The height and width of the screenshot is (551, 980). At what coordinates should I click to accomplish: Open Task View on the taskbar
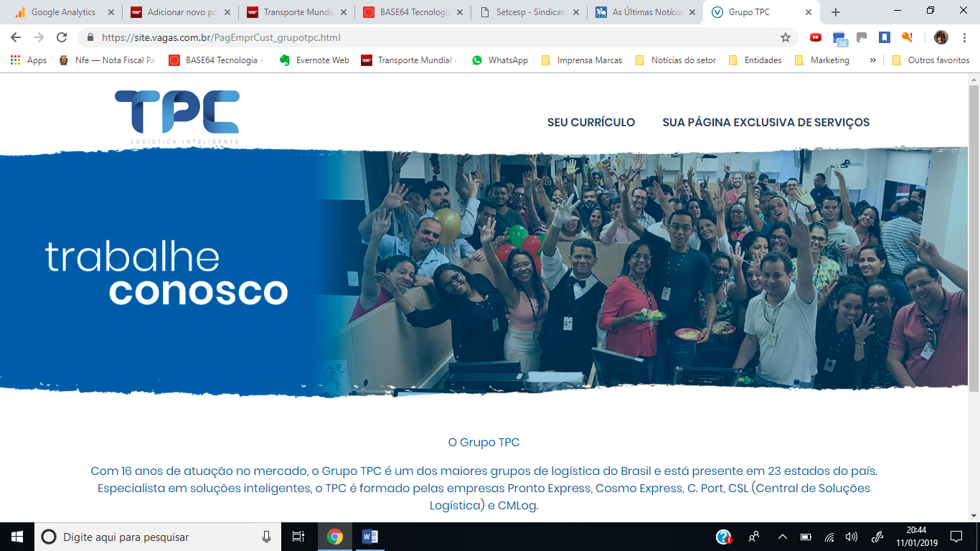[x=298, y=537]
